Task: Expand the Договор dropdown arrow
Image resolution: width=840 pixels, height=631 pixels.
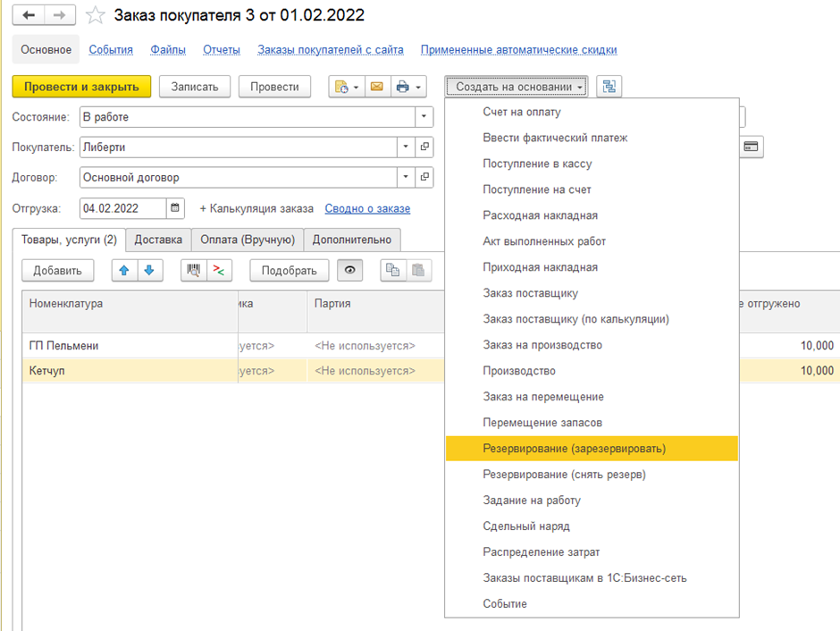Action: click(406, 177)
